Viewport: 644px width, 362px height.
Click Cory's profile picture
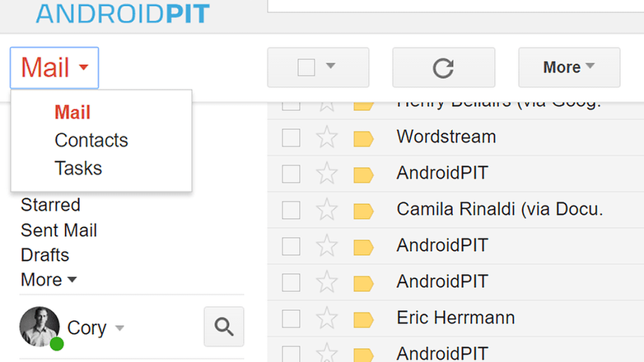click(x=40, y=327)
